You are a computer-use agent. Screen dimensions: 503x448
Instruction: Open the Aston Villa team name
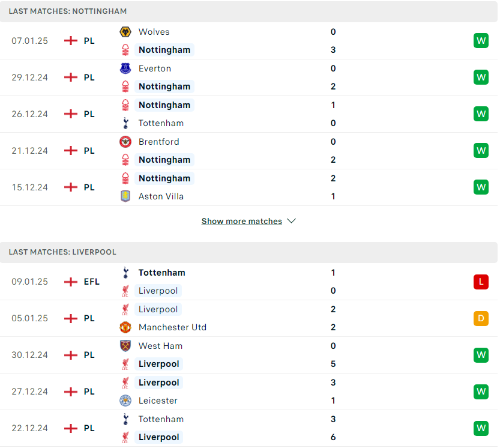[x=161, y=196]
